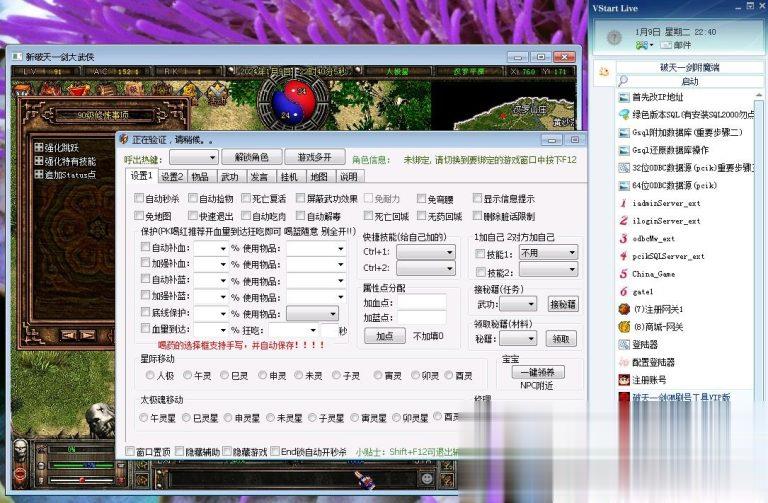Open 秘籍 dropdown under 领取秘籍
The image size is (768, 503).
518,338
